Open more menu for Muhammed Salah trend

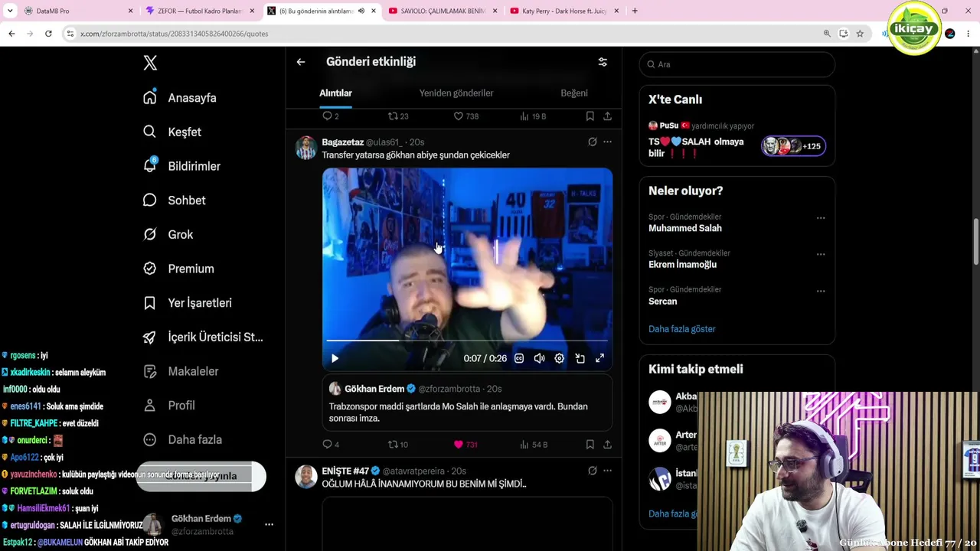point(821,218)
